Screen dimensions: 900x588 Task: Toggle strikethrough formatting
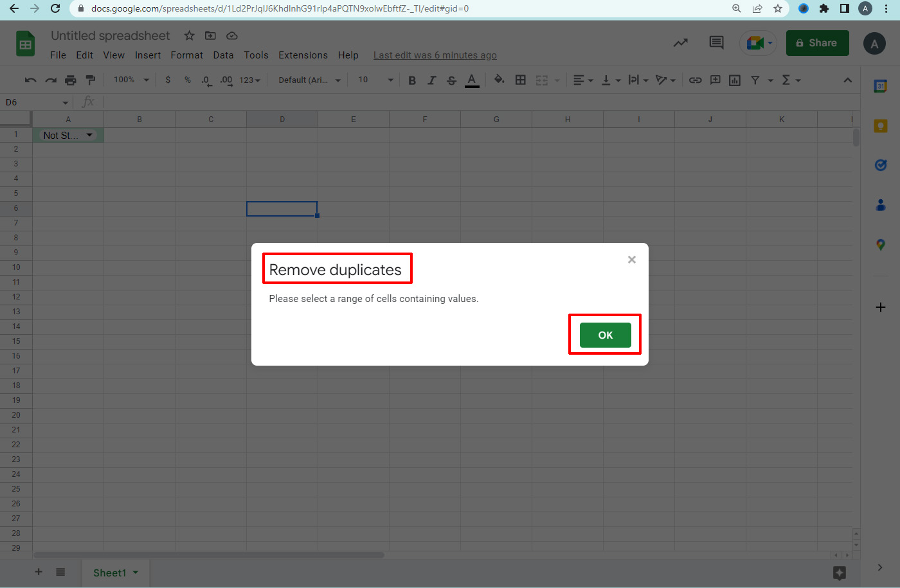click(x=451, y=80)
